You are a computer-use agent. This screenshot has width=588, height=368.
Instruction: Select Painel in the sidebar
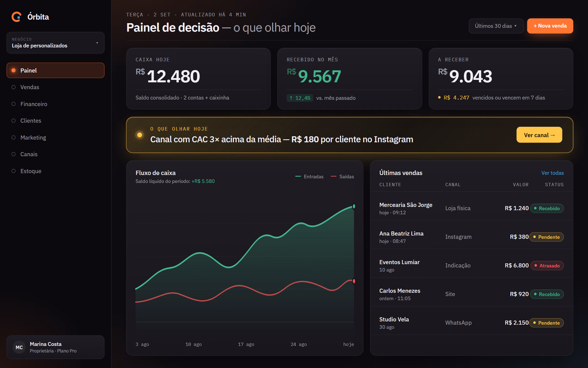pyautogui.click(x=56, y=70)
